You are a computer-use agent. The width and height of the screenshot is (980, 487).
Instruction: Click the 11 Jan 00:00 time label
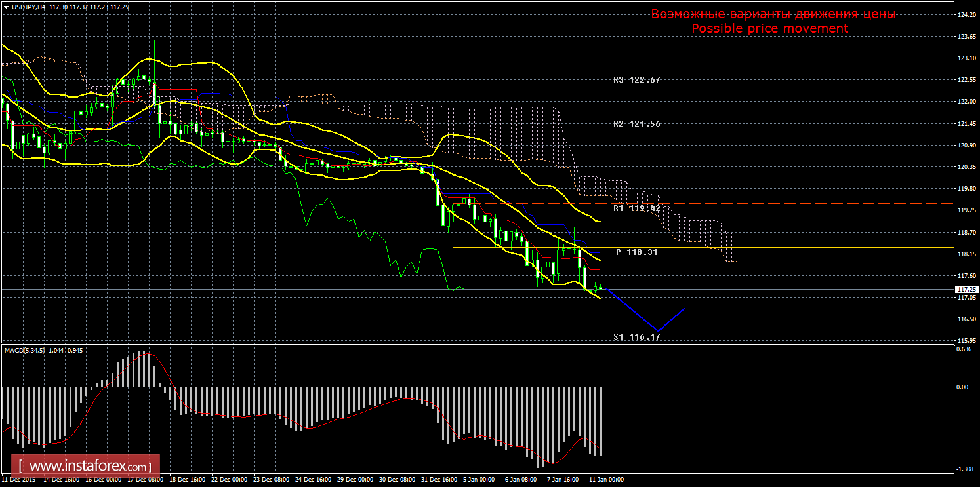(606, 480)
